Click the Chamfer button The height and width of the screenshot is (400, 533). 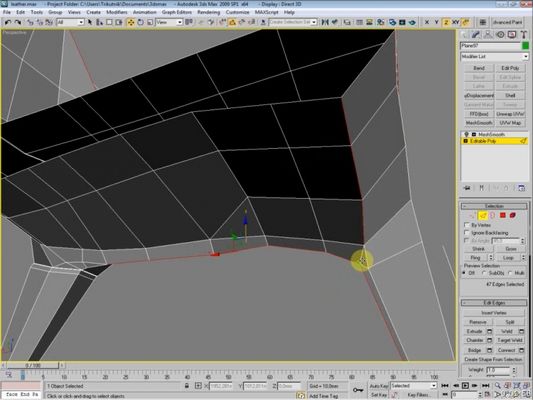pos(475,340)
